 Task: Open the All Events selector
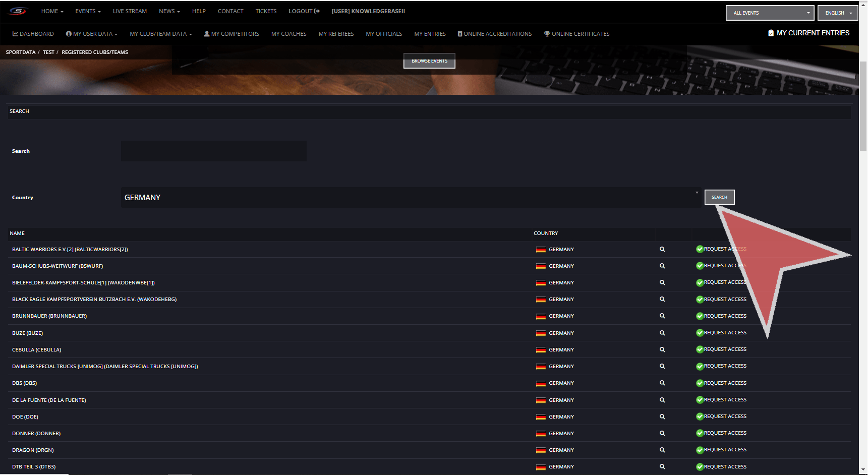[x=769, y=13]
